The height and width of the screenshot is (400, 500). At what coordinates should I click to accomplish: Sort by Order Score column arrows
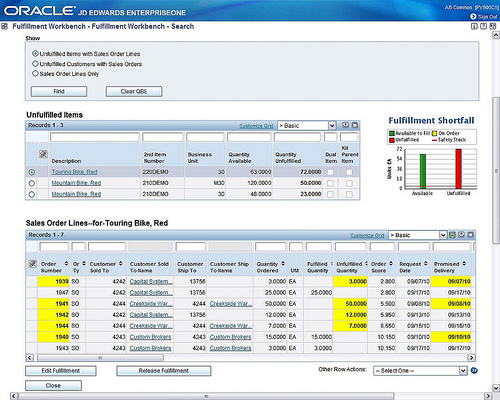(391, 264)
